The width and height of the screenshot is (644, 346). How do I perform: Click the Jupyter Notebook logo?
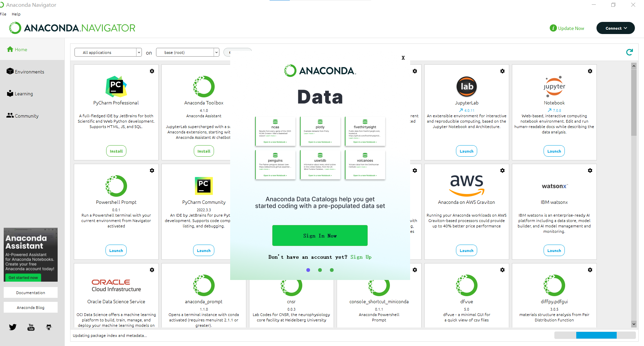(554, 87)
